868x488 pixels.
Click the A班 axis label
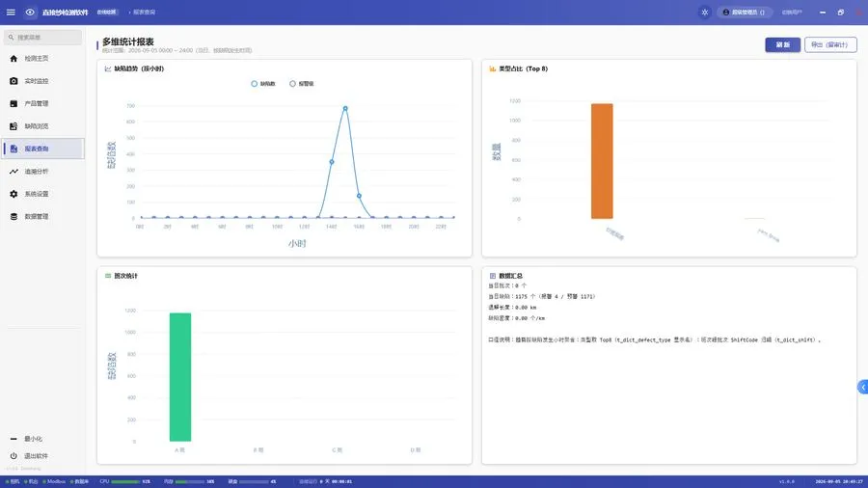tap(180, 450)
